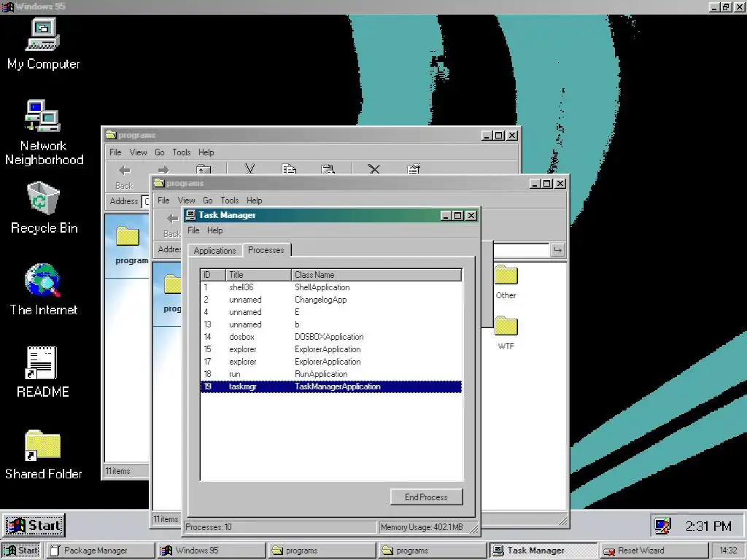The height and width of the screenshot is (560, 747).
Task: Select unnamed process with class E
Action: pyautogui.click(x=331, y=312)
